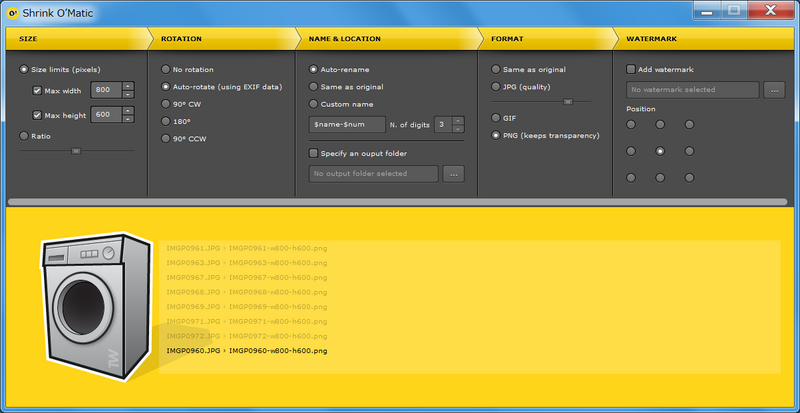Click the WATERMARK section header
800x413 pixels.
click(706, 39)
